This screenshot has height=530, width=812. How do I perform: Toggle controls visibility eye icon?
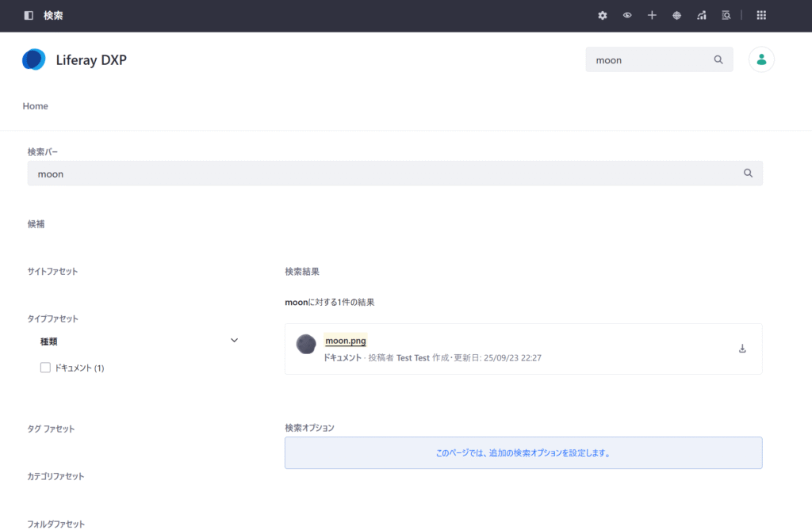pyautogui.click(x=627, y=15)
